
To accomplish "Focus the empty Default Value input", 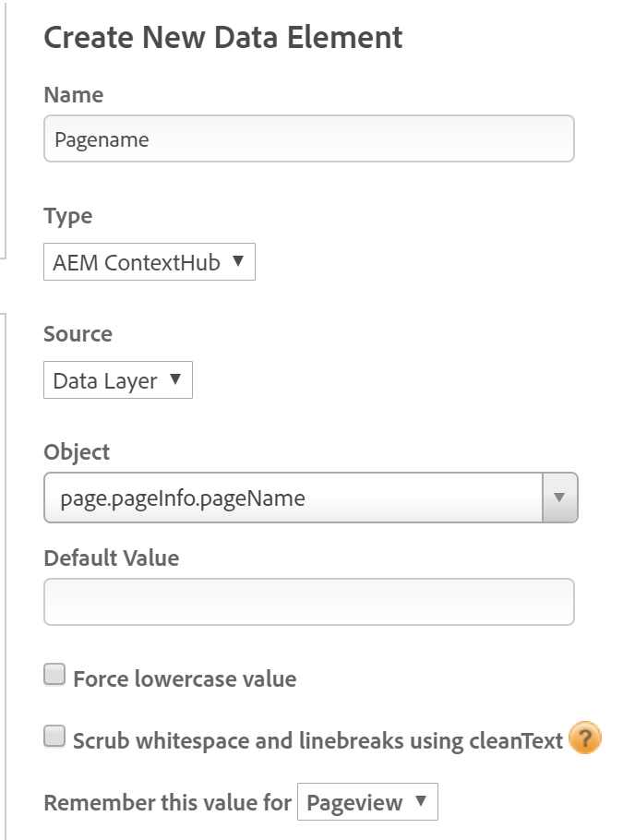I will pyautogui.click(x=308, y=602).
